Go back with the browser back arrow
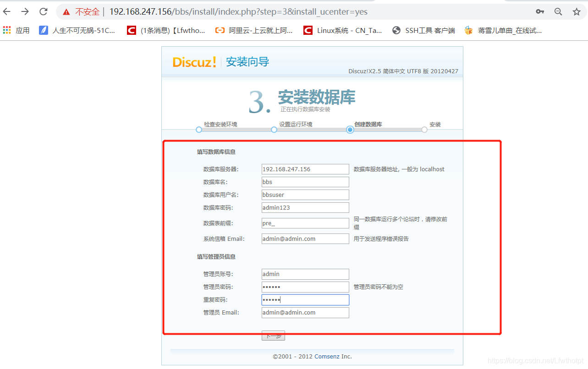 [7, 11]
